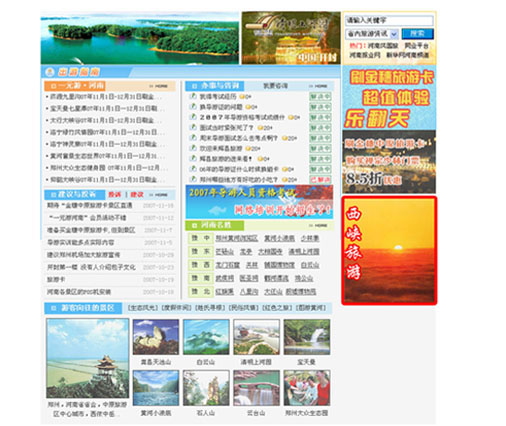
Task: Open MORE link in 一元游·河南 header
Action: click(x=159, y=86)
